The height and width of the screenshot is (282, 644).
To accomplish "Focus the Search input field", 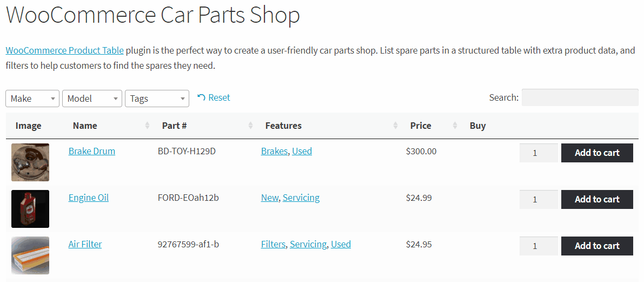I will [x=580, y=97].
